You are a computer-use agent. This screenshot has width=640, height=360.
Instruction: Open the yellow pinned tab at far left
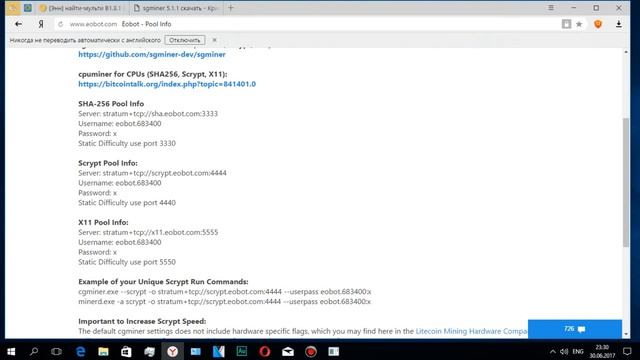pos(13,8)
